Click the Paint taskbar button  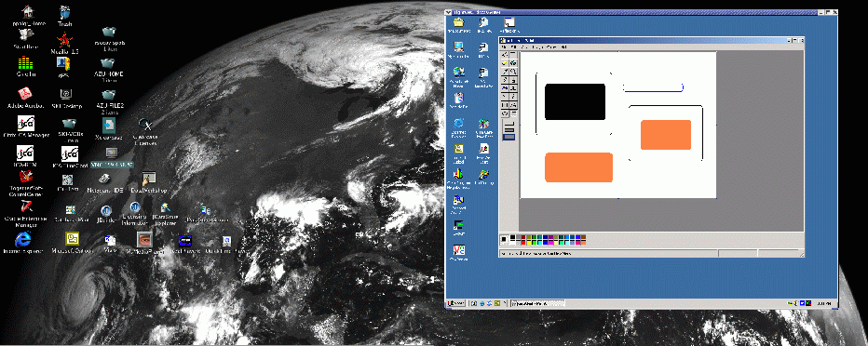[537, 303]
